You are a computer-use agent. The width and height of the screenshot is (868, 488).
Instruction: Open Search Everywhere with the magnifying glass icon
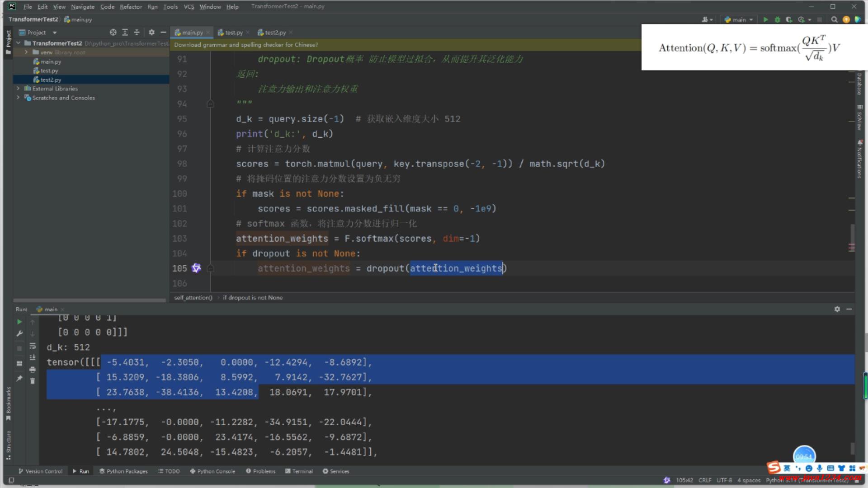[x=834, y=19]
